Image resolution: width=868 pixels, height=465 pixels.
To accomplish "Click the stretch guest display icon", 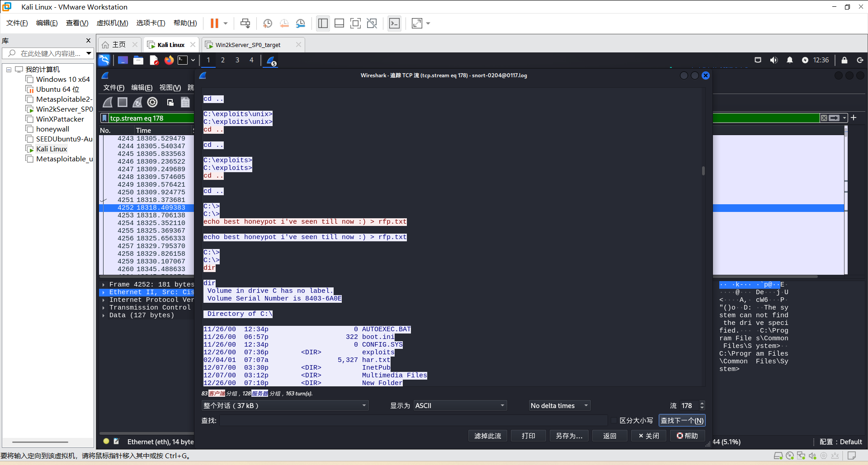I will pos(417,23).
